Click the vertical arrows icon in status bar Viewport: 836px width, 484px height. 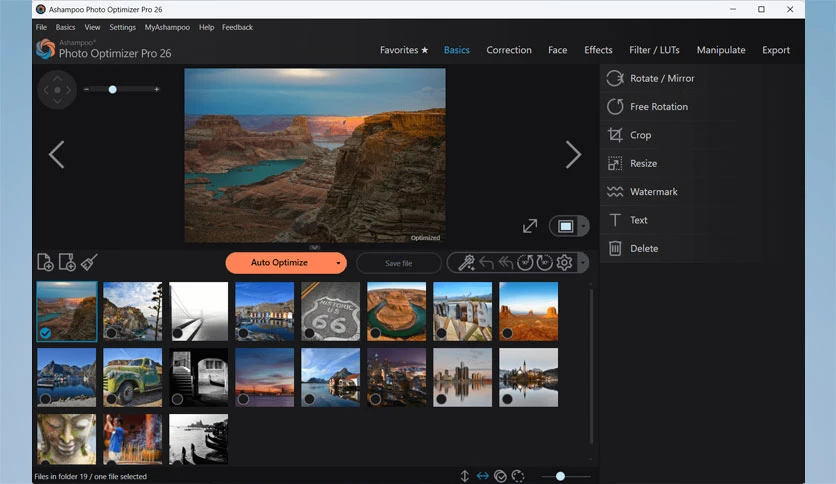click(464, 476)
